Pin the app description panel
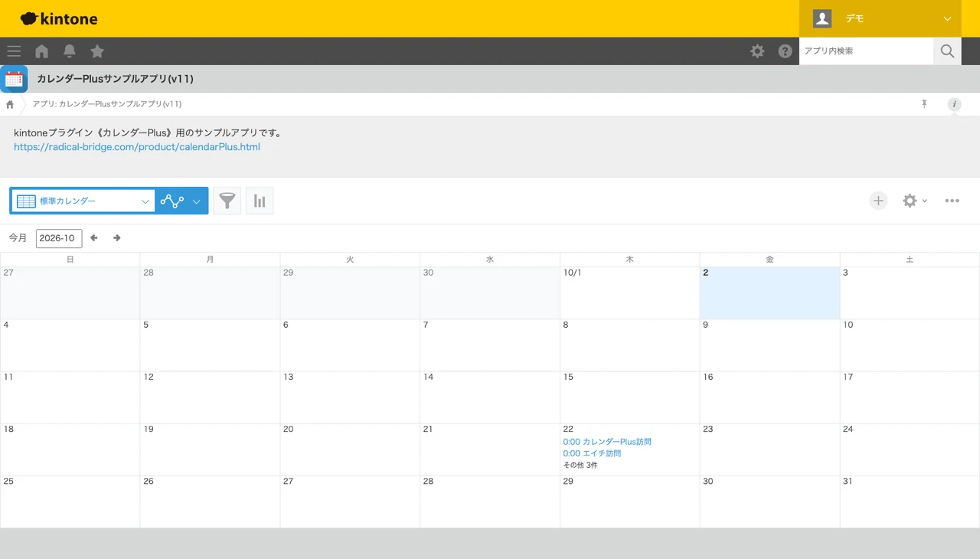Image resolution: width=980 pixels, height=559 pixels. [x=924, y=104]
